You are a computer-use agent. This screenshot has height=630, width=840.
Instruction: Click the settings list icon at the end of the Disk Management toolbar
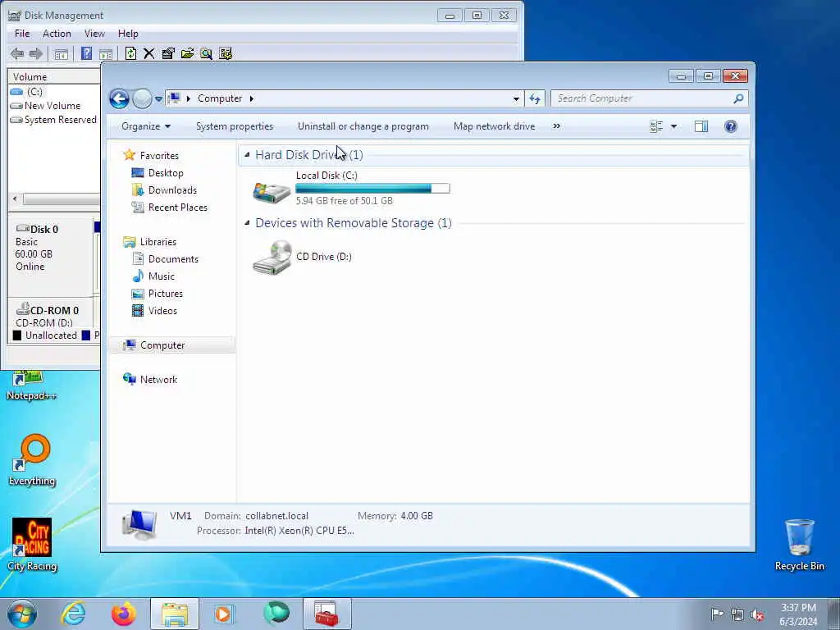point(226,53)
